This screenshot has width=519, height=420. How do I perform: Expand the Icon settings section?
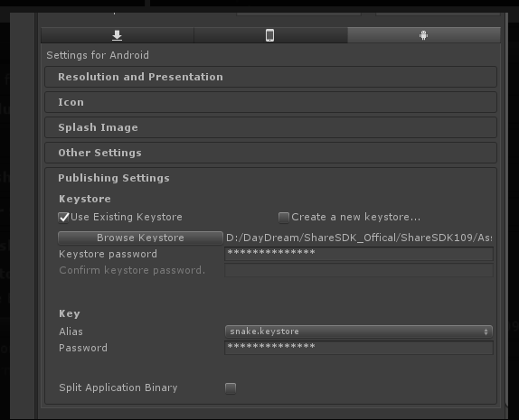(270, 102)
